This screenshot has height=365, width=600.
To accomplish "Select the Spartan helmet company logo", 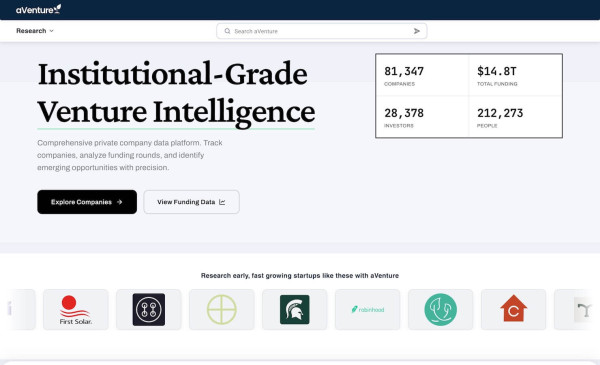I will 295,310.
